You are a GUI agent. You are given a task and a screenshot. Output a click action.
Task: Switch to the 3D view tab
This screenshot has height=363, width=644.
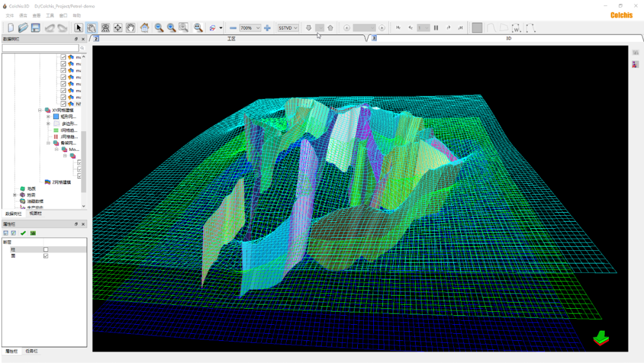pyautogui.click(x=508, y=38)
